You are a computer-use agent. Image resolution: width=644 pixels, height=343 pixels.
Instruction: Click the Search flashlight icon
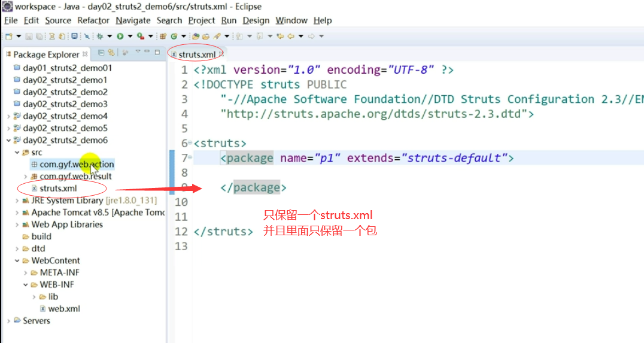[217, 37]
